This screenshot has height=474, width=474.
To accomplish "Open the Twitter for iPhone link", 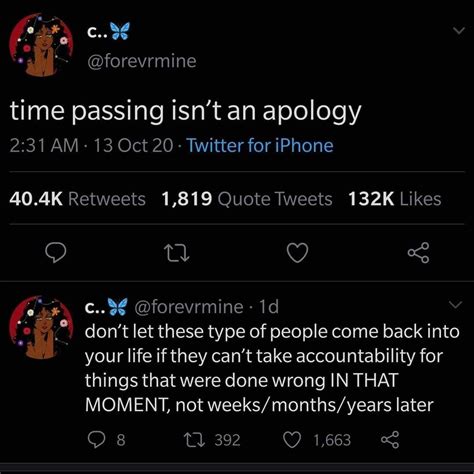I will [260, 146].
